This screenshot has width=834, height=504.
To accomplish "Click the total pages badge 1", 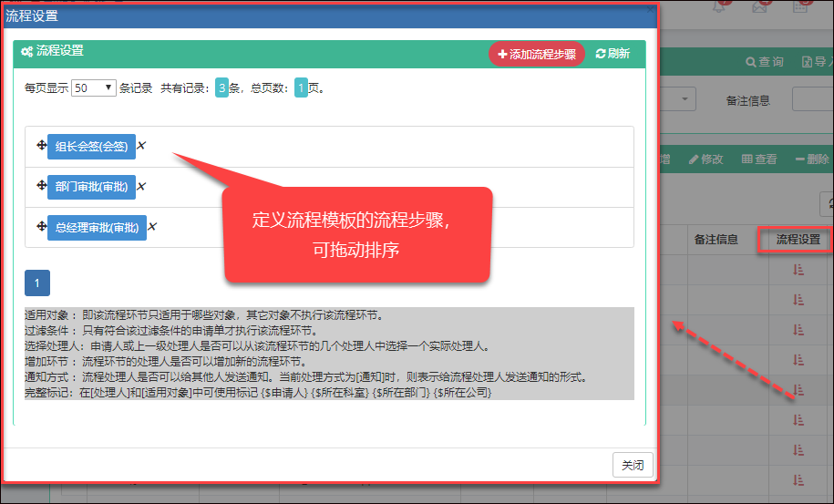I will [301, 87].
